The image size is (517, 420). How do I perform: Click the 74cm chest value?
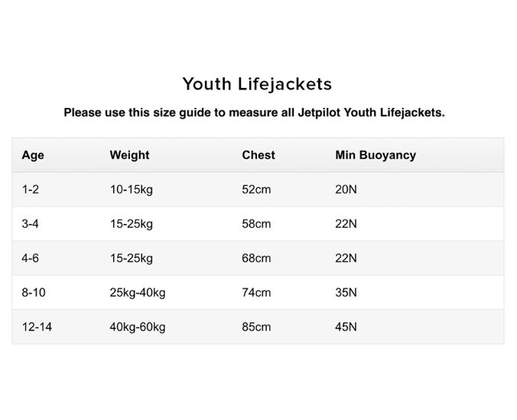[256, 293]
